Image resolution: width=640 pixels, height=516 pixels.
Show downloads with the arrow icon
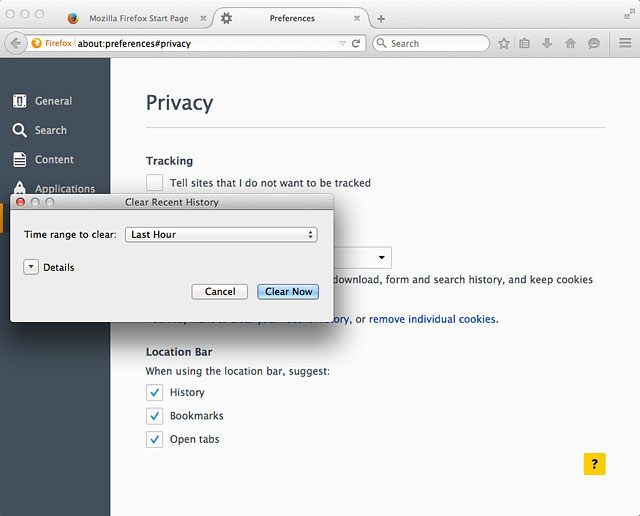click(547, 43)
